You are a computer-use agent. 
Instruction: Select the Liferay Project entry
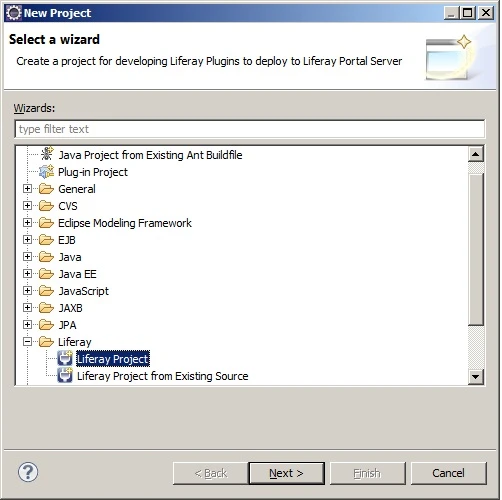point(113,359)
